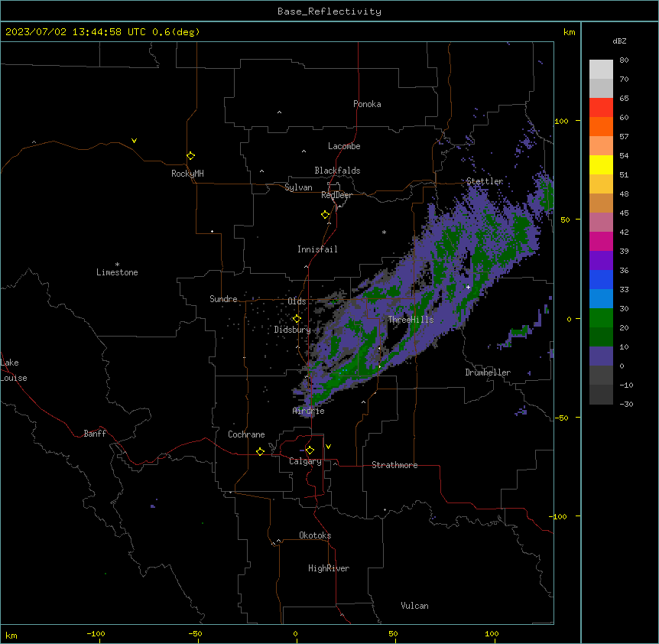Select the Lake Louise label

coord(14,370)
